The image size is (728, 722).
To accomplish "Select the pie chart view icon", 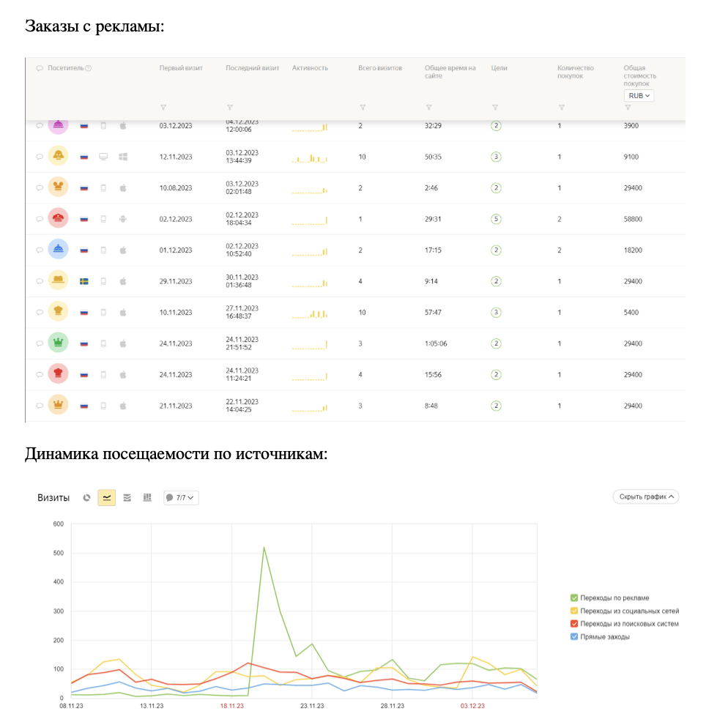I will tap(86, 498).
